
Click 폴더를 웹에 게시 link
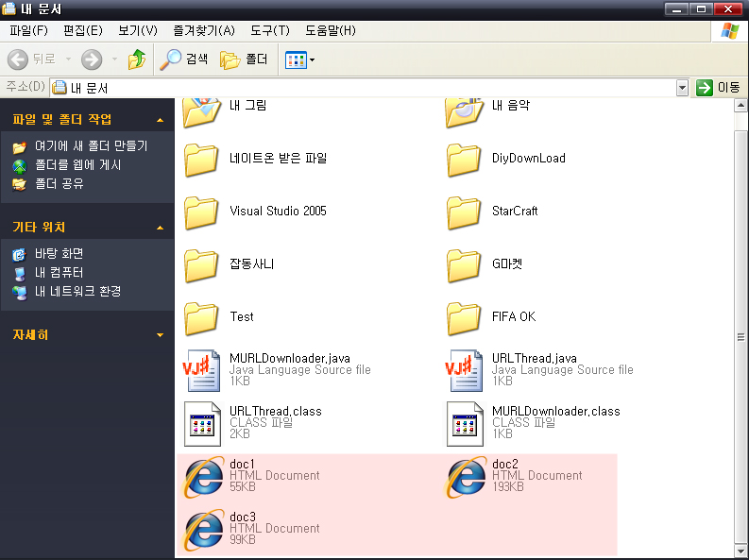(77, 165)
